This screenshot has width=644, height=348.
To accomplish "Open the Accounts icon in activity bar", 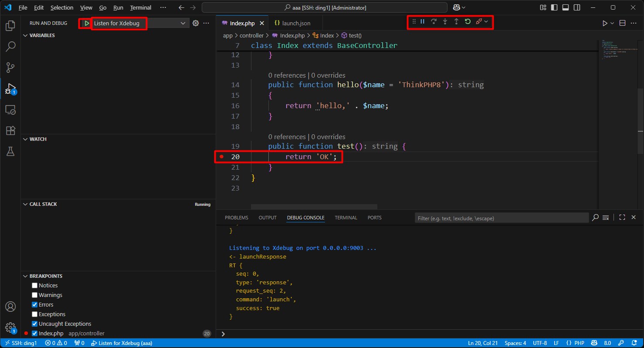I will pyautogui.click(x=10, y=307).
